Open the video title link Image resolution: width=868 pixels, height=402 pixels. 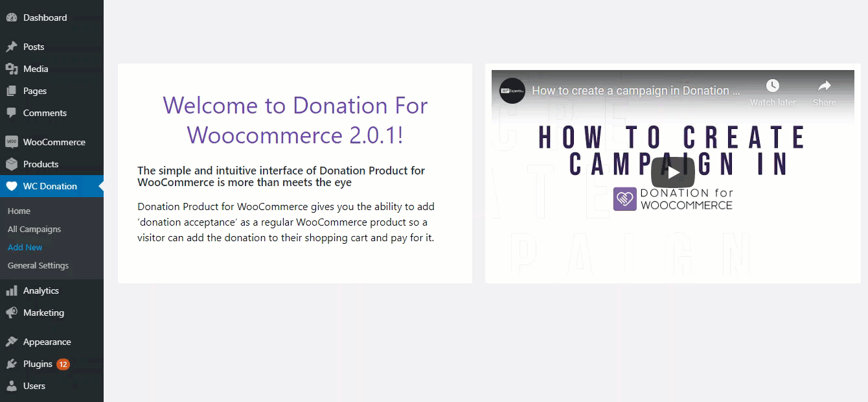point(635,91)
